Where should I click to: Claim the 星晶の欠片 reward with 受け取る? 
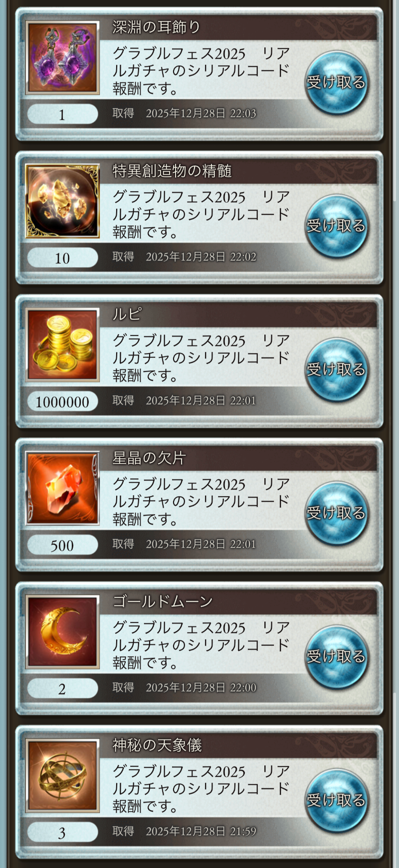(337, 513)
